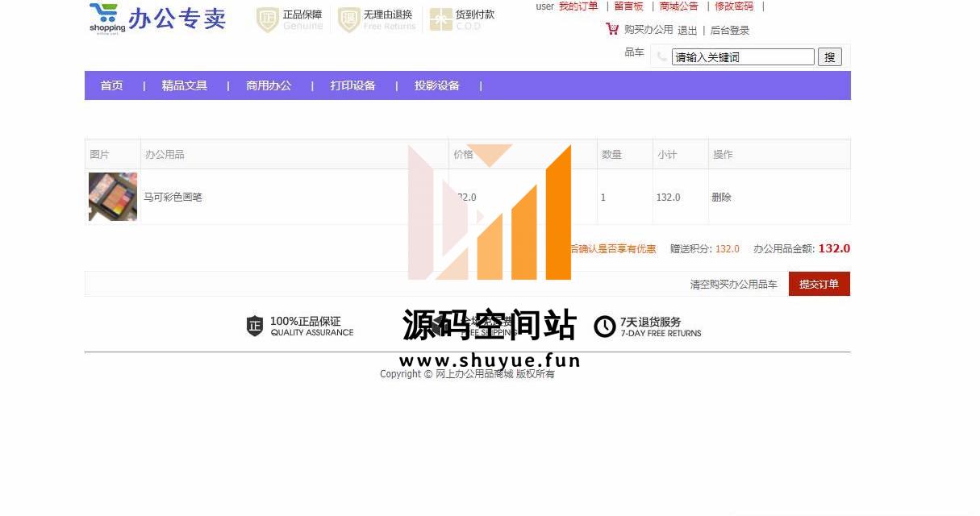Visit the 留言板 page
Viewport: 980px width, 516px height.
[628, 6]
